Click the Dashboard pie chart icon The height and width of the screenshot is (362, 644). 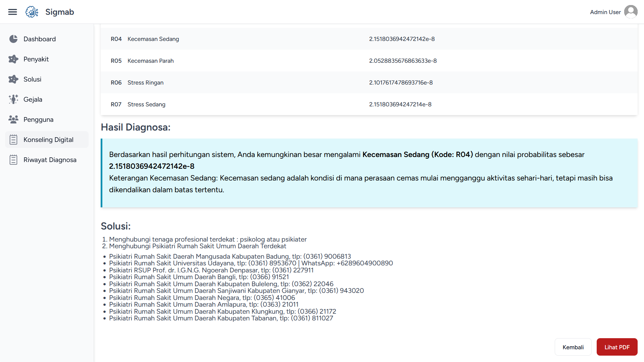click(x=13, y=39)
